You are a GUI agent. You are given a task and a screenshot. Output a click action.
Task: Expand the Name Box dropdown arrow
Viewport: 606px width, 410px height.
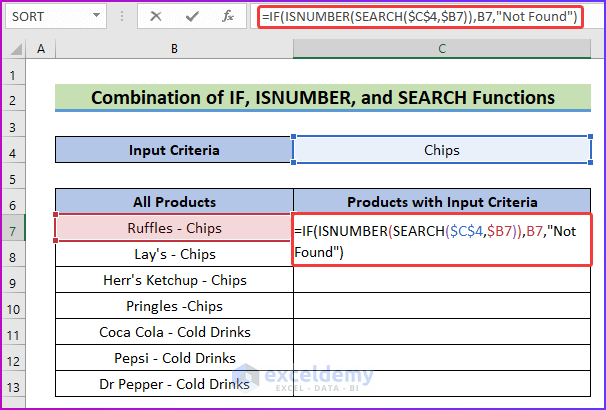[x=95, y=17]
